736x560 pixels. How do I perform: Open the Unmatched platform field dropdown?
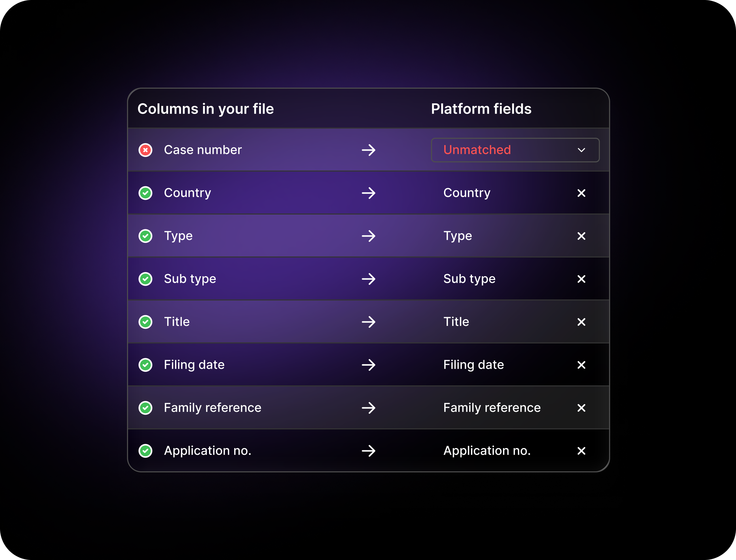(x=515, y=150)
